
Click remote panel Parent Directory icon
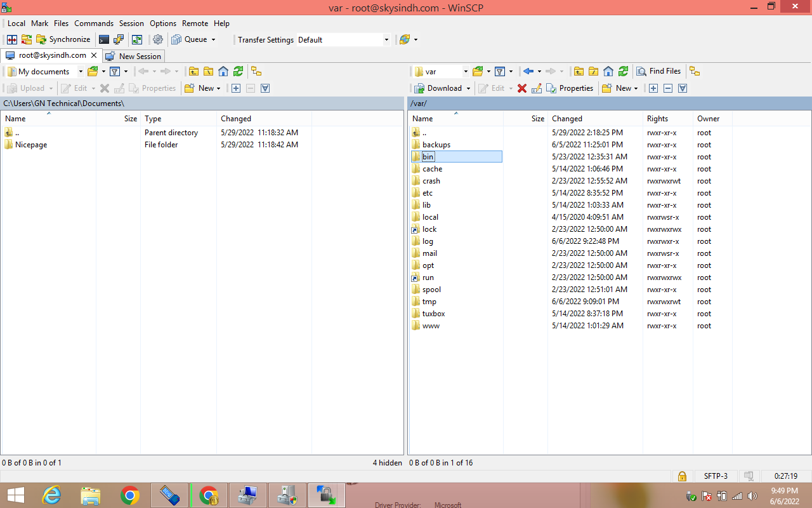(579, 72)
